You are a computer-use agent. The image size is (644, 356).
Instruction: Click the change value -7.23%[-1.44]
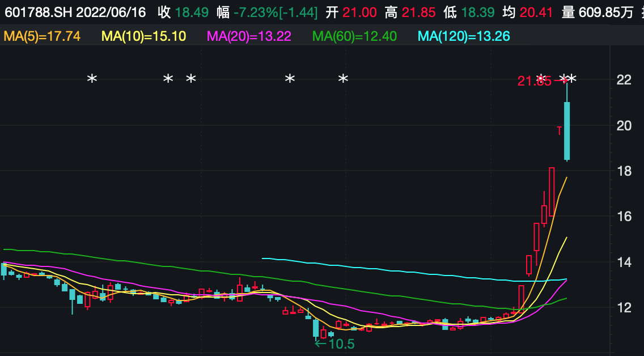coord(275,12)
